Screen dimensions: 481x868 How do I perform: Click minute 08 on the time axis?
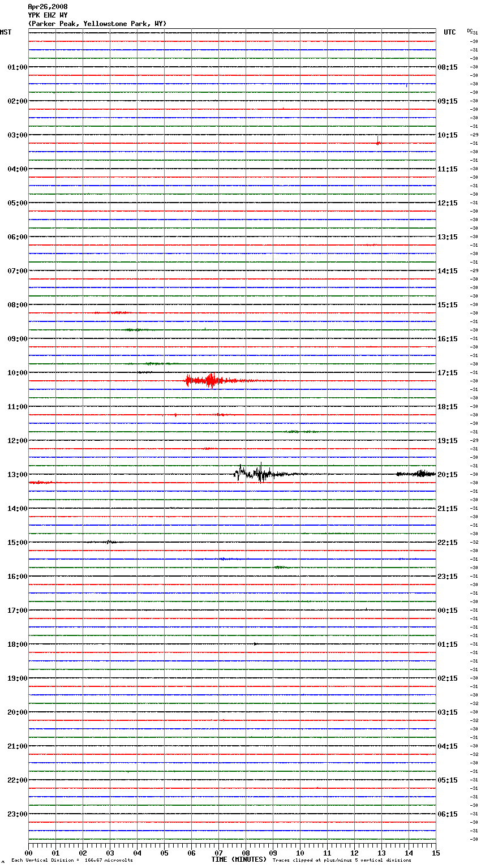coord(246,853)
